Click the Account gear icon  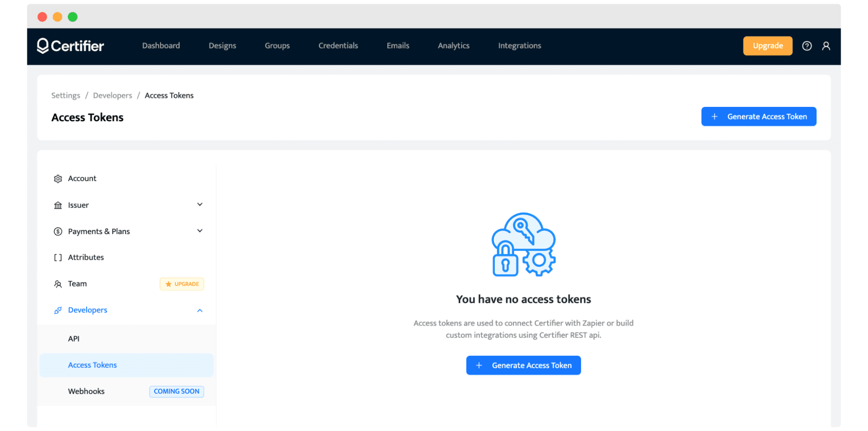point(58,179)
